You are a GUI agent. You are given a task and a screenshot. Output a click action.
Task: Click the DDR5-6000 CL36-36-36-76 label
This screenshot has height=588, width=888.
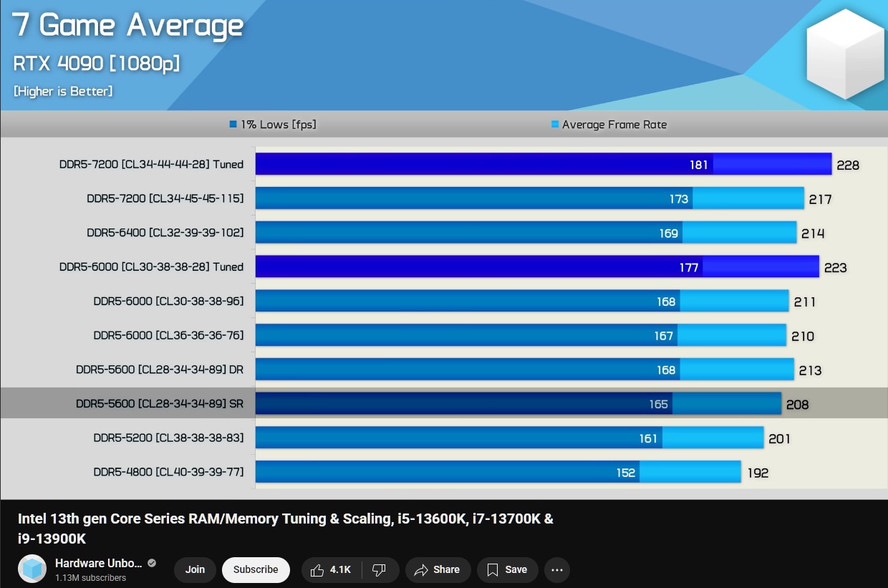click(x=168, y=335)
